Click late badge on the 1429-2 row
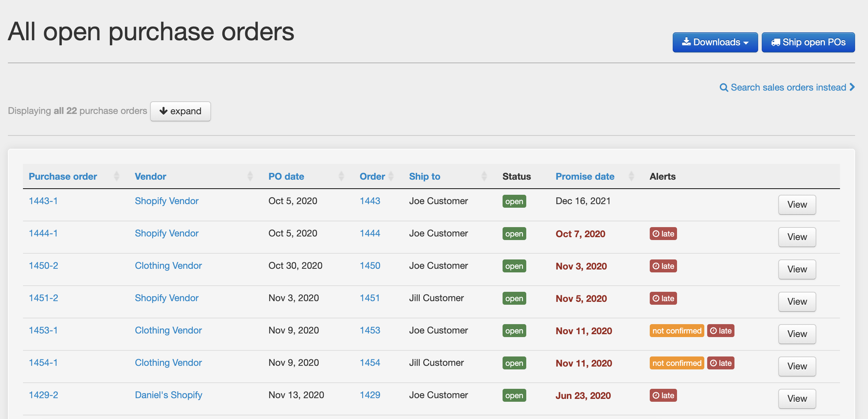Image resolution: width=868 pixels, height=419 pixels. (x=663, y=395)
